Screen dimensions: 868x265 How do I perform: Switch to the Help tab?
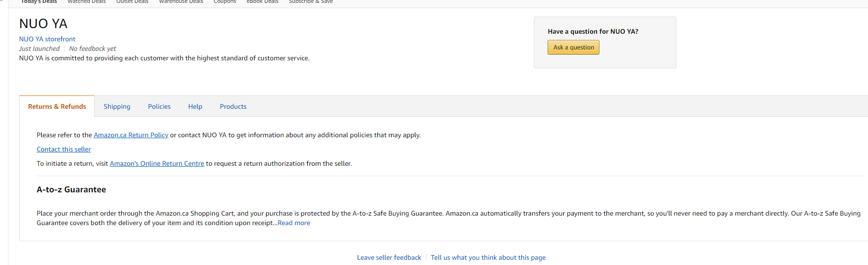195,106
